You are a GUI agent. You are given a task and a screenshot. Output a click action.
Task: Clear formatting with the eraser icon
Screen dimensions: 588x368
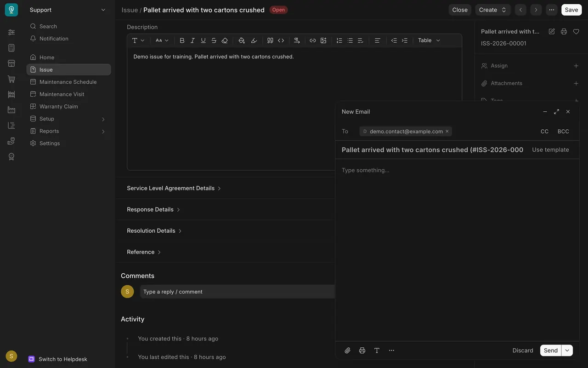click(x=225, y=40)
